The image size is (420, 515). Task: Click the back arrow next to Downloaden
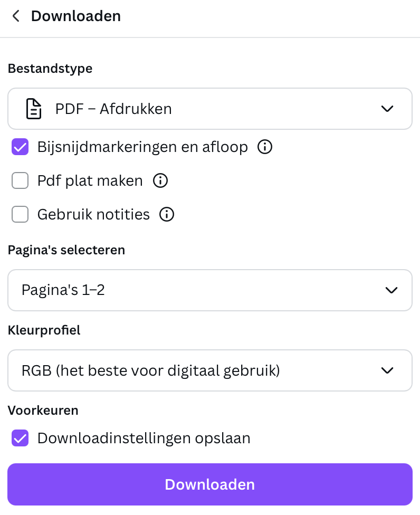click(x=15, y=16)
